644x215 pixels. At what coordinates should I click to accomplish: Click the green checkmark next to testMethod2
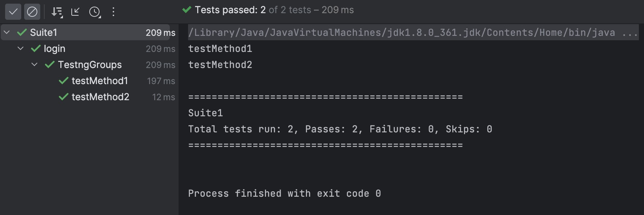[x=64, y=97]
